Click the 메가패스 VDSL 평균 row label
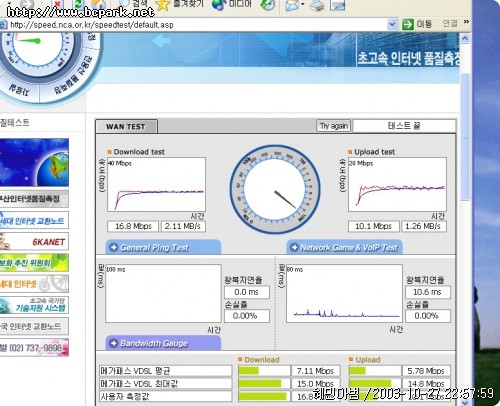500x406 pixels. pyautogui.click(x=165, y=371)
